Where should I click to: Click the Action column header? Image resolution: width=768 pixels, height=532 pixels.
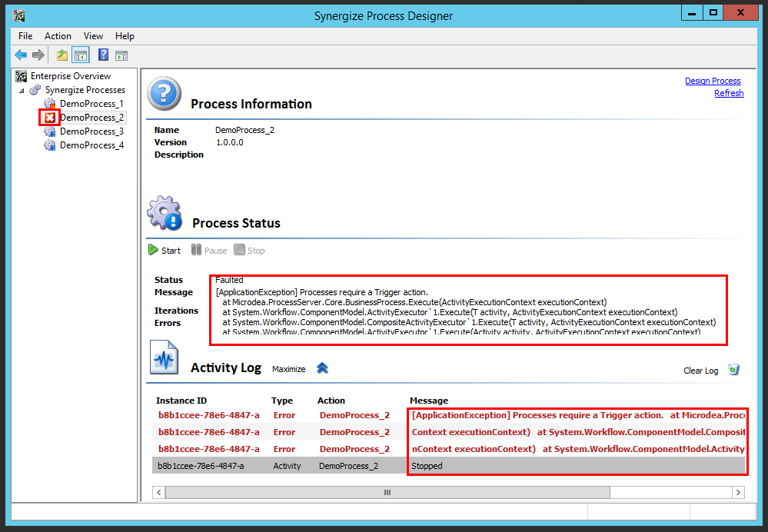click(x=331, y=401)
